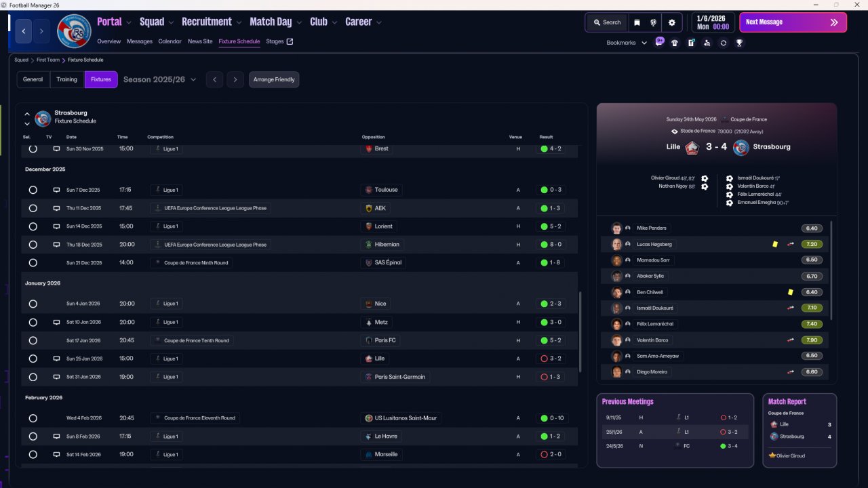Switch to the General tab
The height and width of the screenshot is (488, 868).
click(33, 80)
